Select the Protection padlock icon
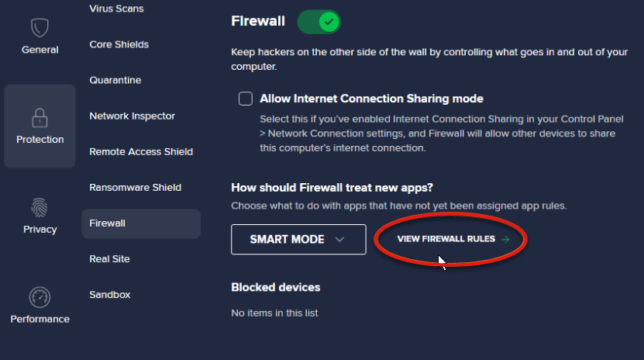Viewport: 644px width, 360px height. [40, 118]
